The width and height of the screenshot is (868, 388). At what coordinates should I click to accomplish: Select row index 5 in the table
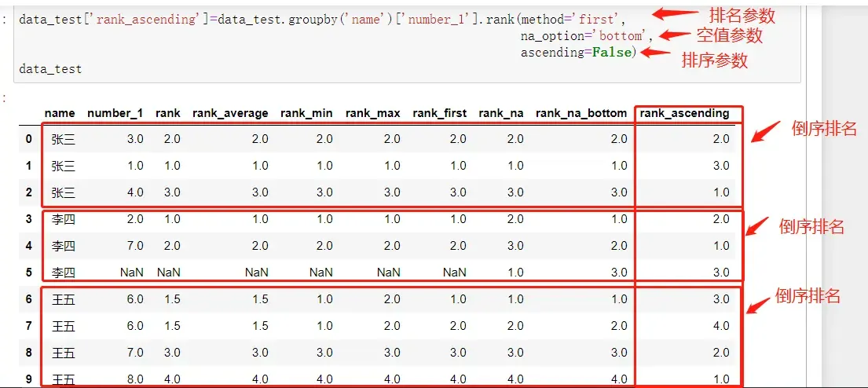click(x=29, y=273)
